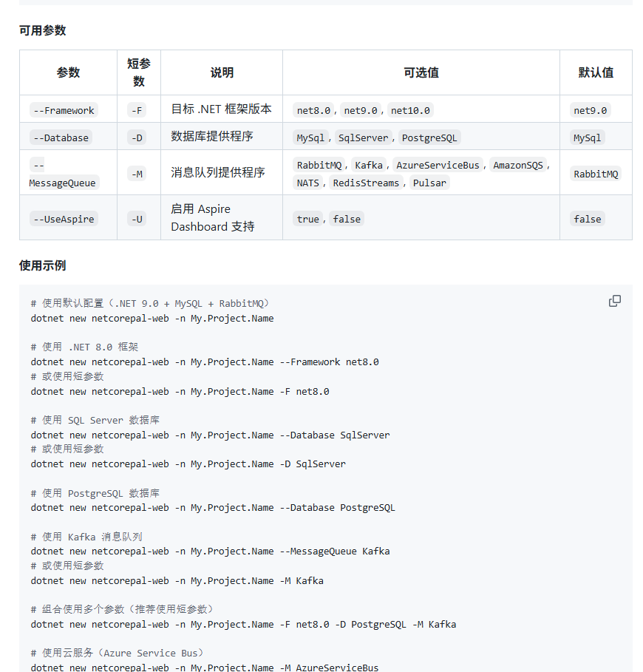Click the copy icon on the code block

tap(614, 301)
